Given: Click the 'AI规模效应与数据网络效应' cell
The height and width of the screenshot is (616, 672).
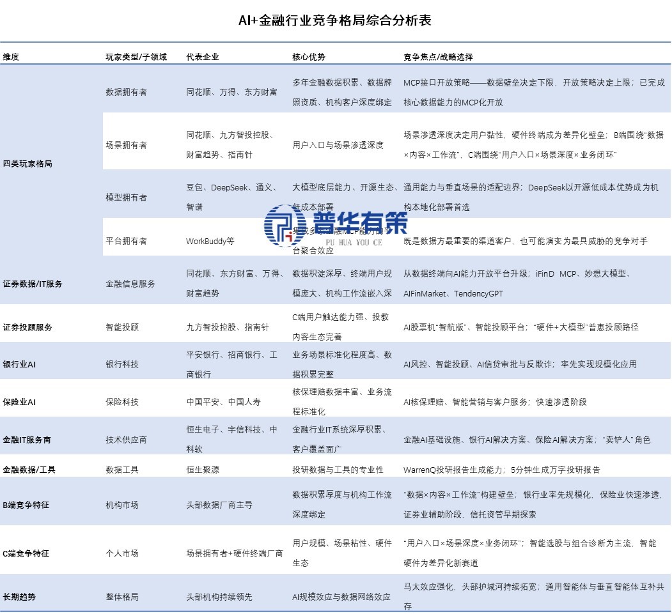Looking at the screenshot, I should (x=341, y=597).
